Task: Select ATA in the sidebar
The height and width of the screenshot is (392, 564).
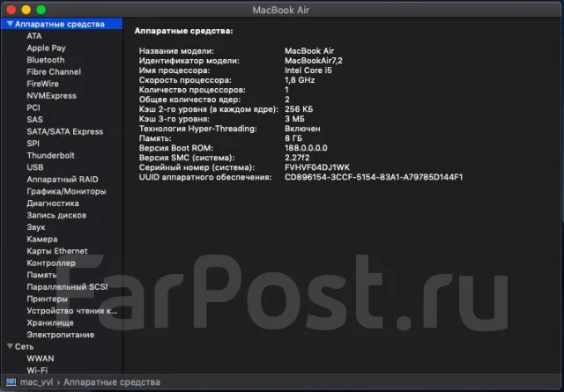Action: (x=34, y=36)
